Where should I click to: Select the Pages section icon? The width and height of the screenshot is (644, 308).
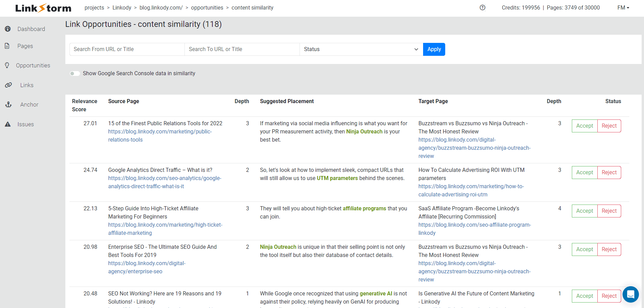(x=7, y=46)
